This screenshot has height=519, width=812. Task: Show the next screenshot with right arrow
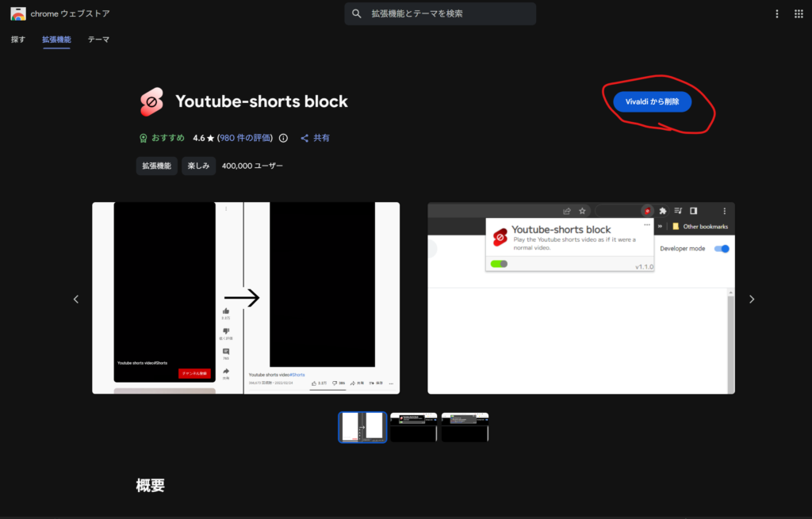coord(752,299)
